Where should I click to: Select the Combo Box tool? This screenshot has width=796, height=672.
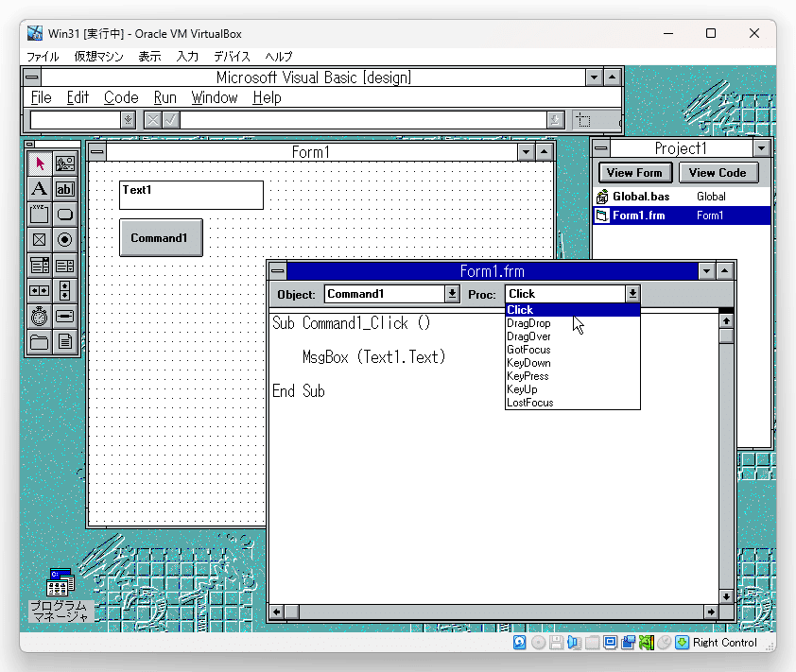tap(39, 265)
